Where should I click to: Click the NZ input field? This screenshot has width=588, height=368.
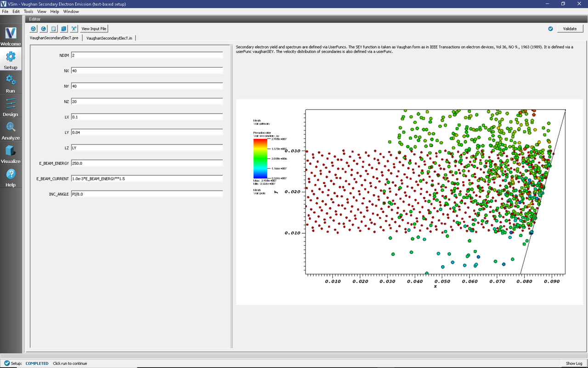pyautogui.click(x=147, y=101)
